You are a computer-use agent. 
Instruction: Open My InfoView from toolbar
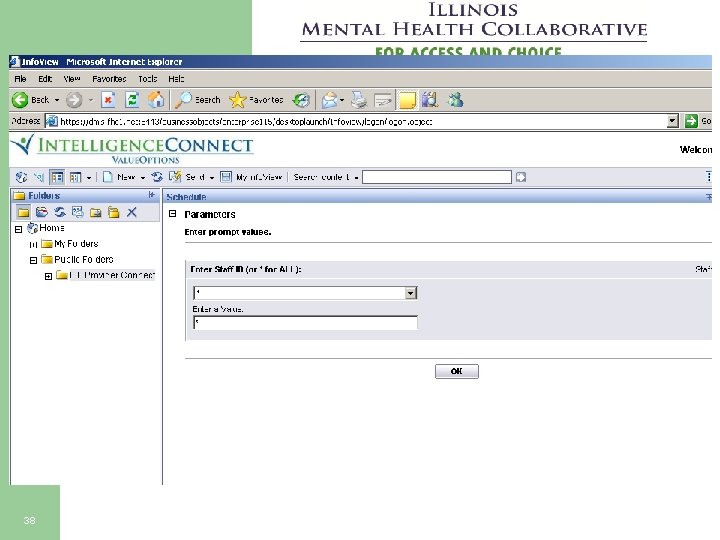pos(251,177)
